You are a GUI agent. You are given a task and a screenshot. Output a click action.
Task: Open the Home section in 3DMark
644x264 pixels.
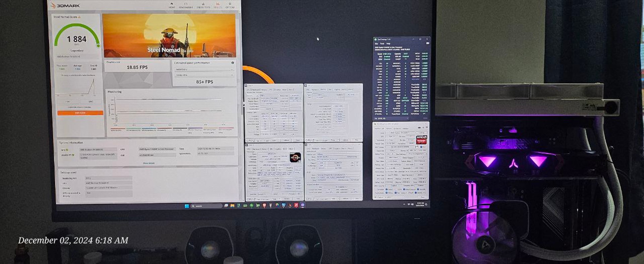coord(172,5)
